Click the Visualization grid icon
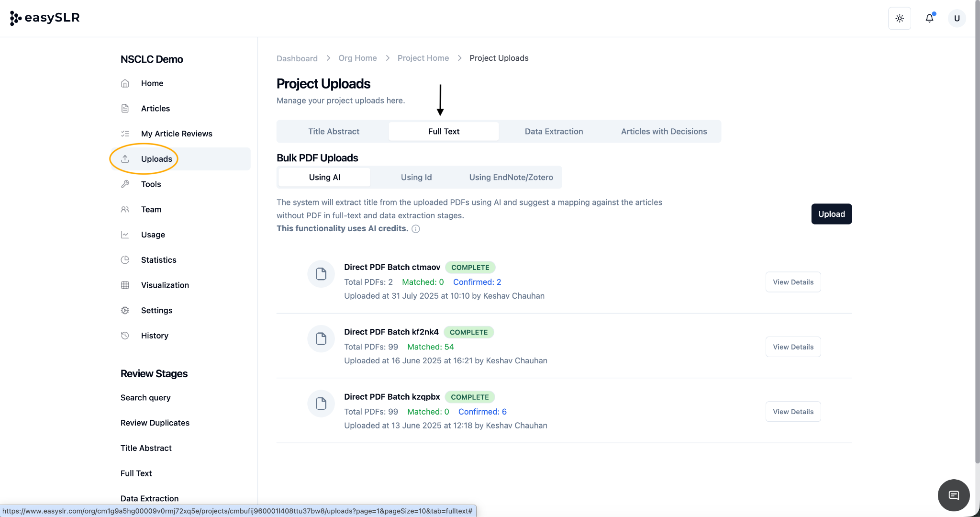This screenshot has height=517, width=980. tap(125, 285)
